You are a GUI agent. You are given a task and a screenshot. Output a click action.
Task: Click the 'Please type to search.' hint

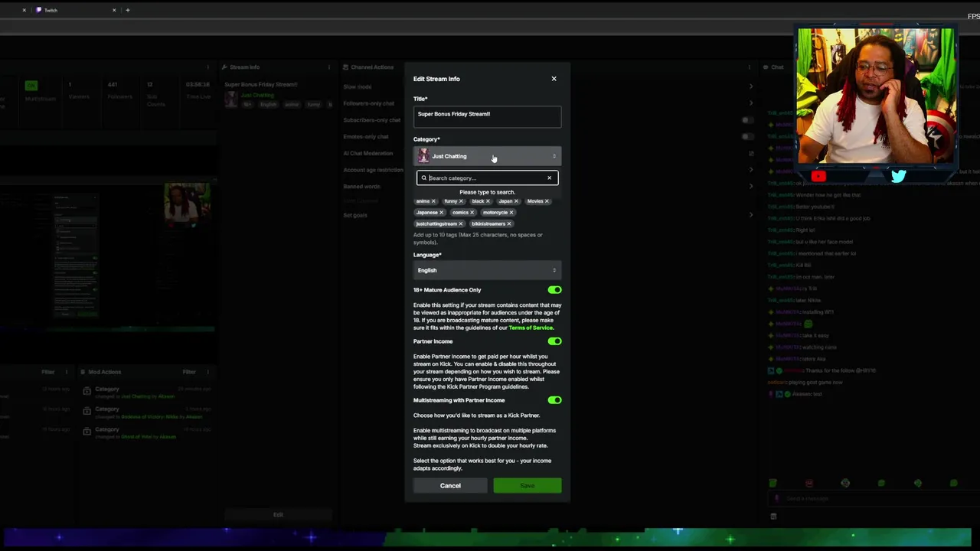click(487, 192)
